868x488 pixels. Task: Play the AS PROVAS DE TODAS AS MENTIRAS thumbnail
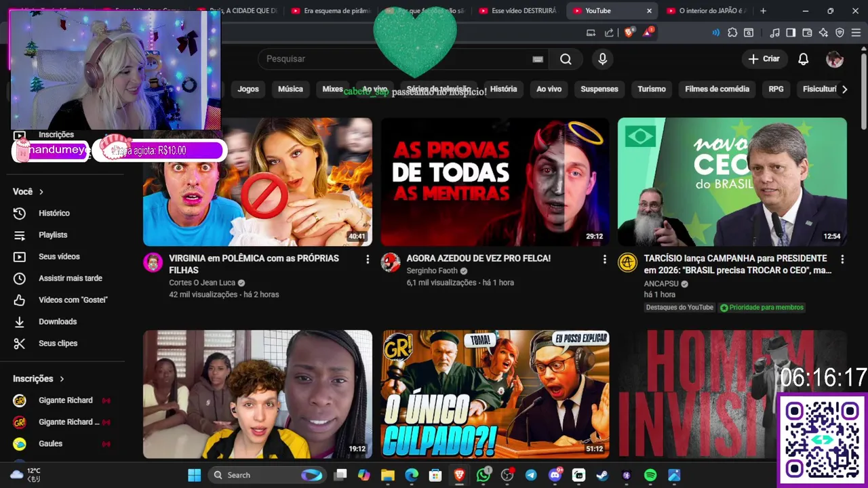(495, 182)
